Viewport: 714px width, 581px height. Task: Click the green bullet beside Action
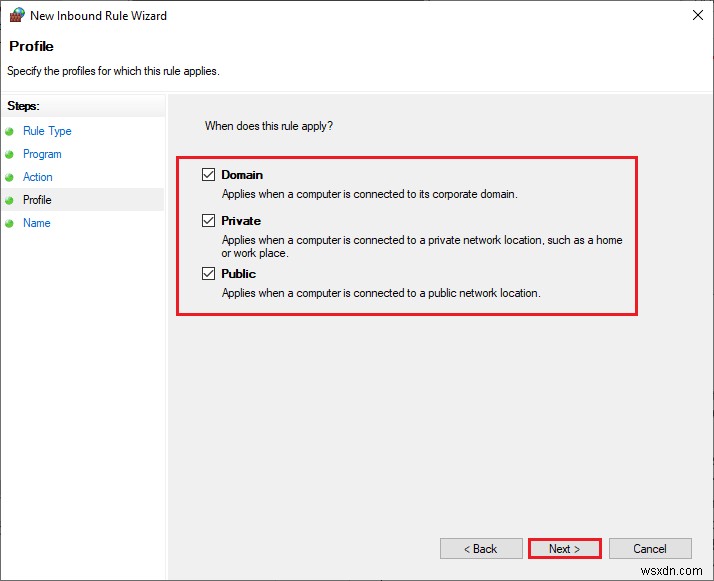10,177
